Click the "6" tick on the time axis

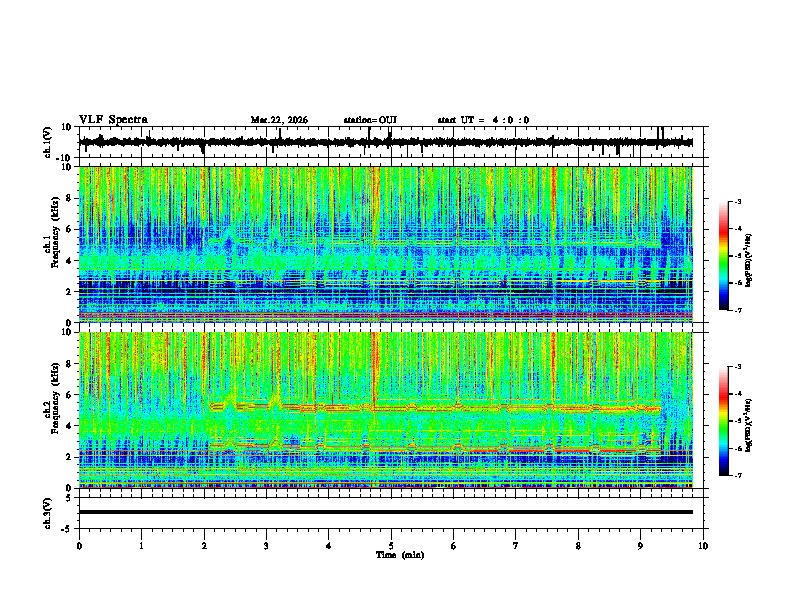(x=454, y=546)
